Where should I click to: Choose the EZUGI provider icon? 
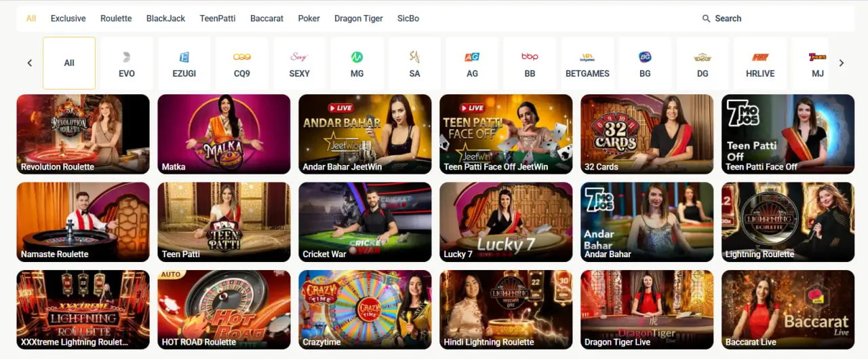point(184,63)
